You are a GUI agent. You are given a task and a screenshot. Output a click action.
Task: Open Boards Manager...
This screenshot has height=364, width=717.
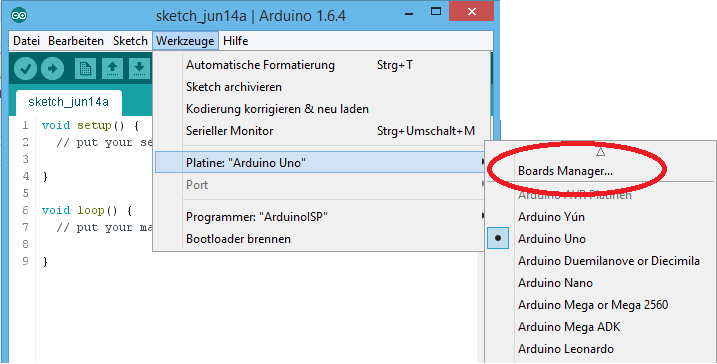pos(565,171)
